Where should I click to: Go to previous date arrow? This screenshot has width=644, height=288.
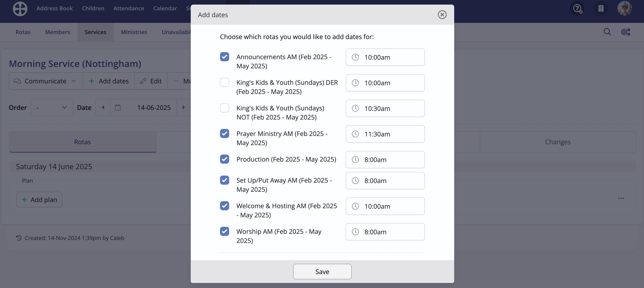(x=103, y=107)
